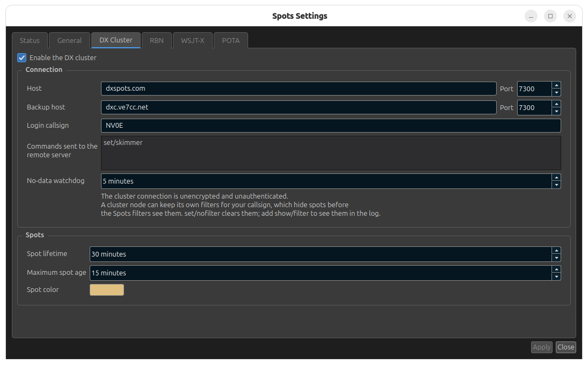Increase the Maximum spot age value

pyautogui.click(x=556, y=269)
